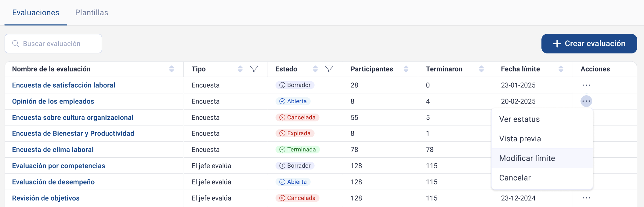Sort the Estado column using arrows
The height and width of the screenshot is (207, 644).
315,69
